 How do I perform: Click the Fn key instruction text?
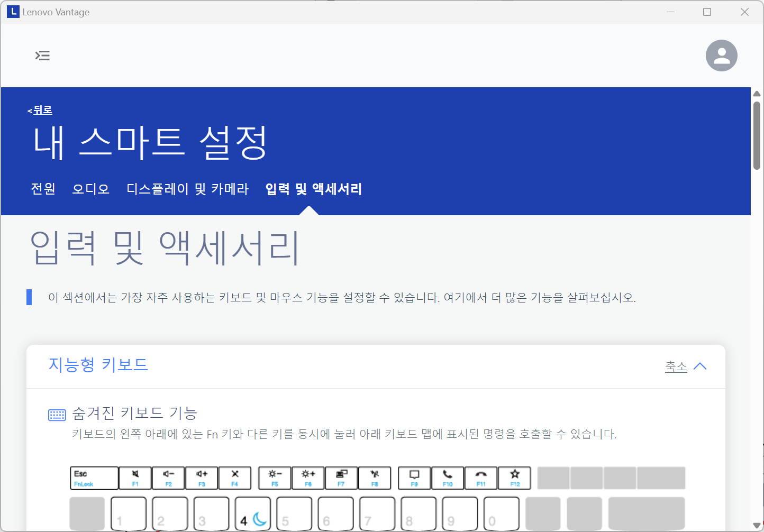(x=344, y=434)
